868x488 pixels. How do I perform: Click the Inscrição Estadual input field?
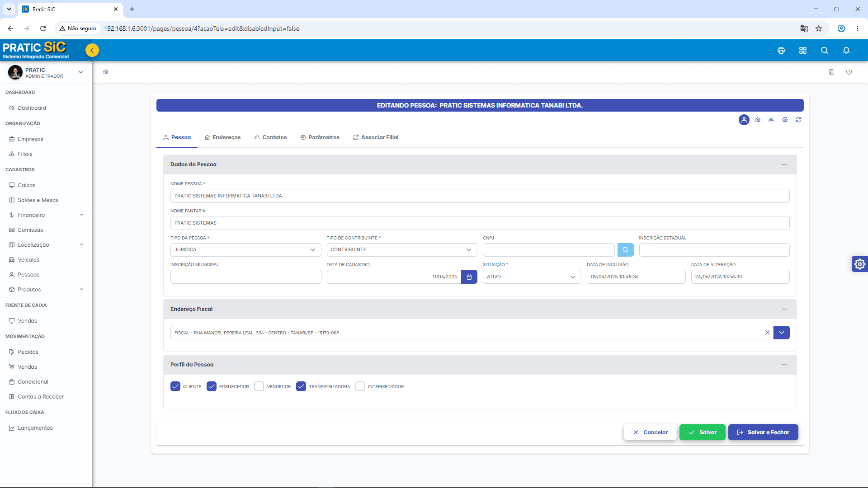tap(714, 250)
